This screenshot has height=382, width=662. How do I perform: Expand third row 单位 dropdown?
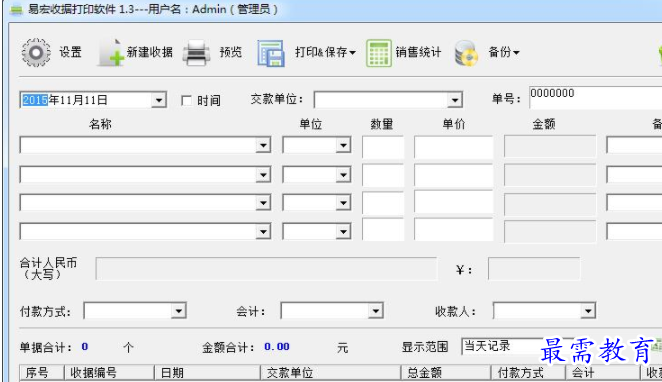point(343,203)
